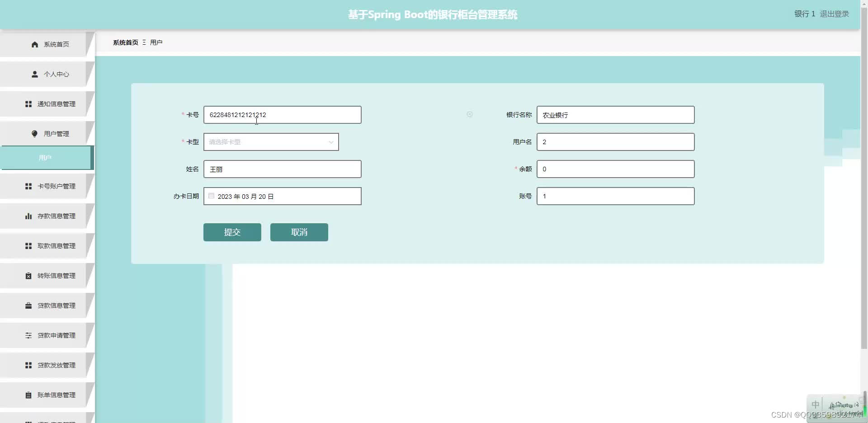Click the small circle icon left of 银行名称

click(470, 114)
